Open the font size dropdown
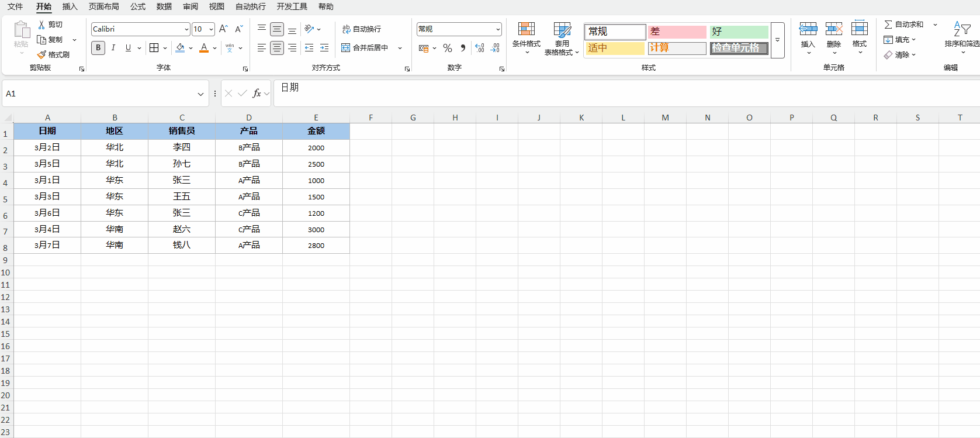Image resolution: width=980 pixels, height=438 pixels. click(x=211, y=29)
